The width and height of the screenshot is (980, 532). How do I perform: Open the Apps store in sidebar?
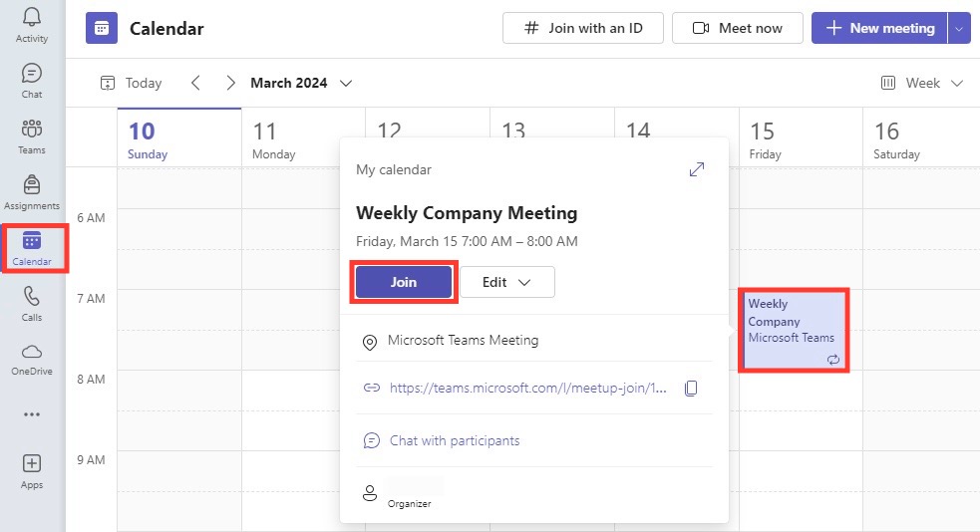pos(32,471)
